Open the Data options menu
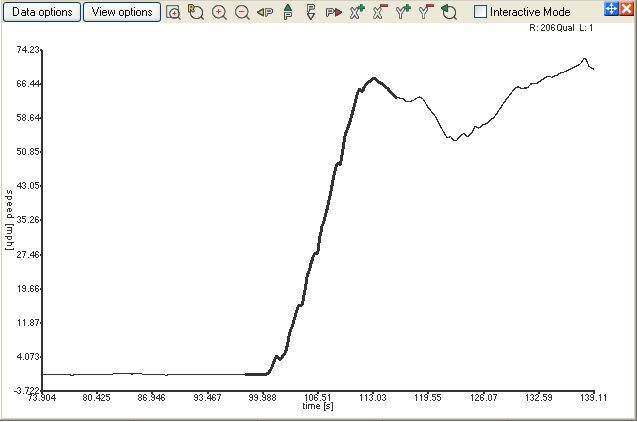This screenshot has width=637, height=422. (x=40, y=12)
